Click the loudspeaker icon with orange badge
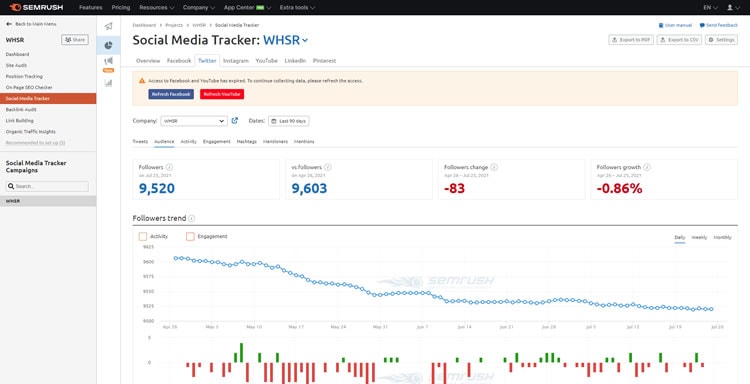This screenshot has height=384, width=750. coord(109,61)
